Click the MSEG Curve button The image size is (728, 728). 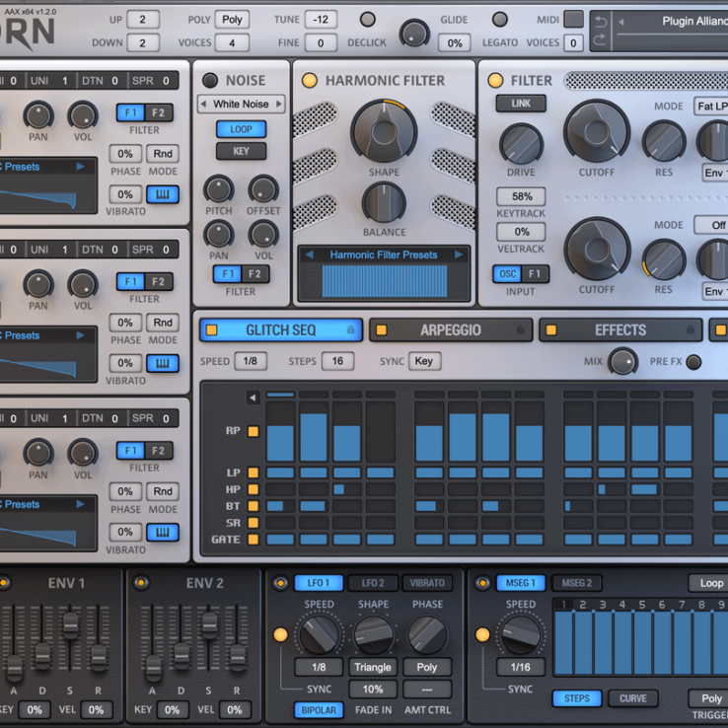point(633,698)
